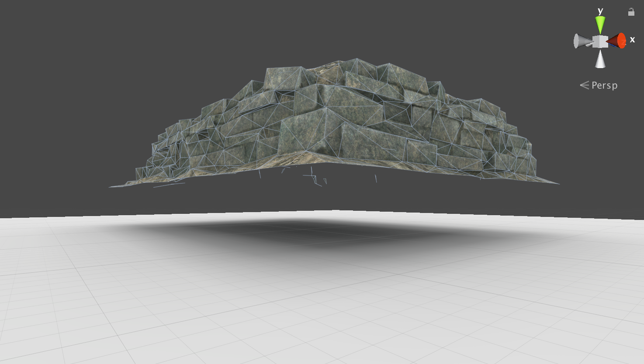
Task: Click the center cube of orientation gizmo
Action: (601, 41)
